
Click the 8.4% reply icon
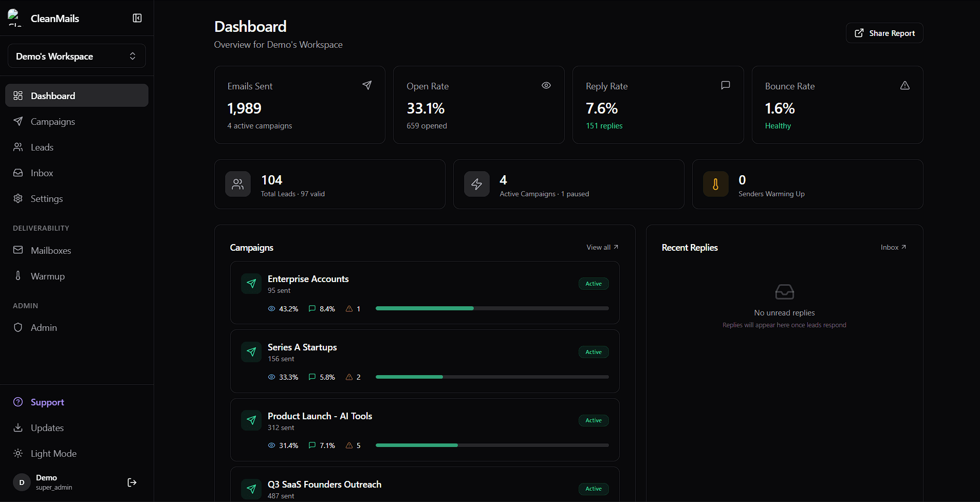click(312, 309)
